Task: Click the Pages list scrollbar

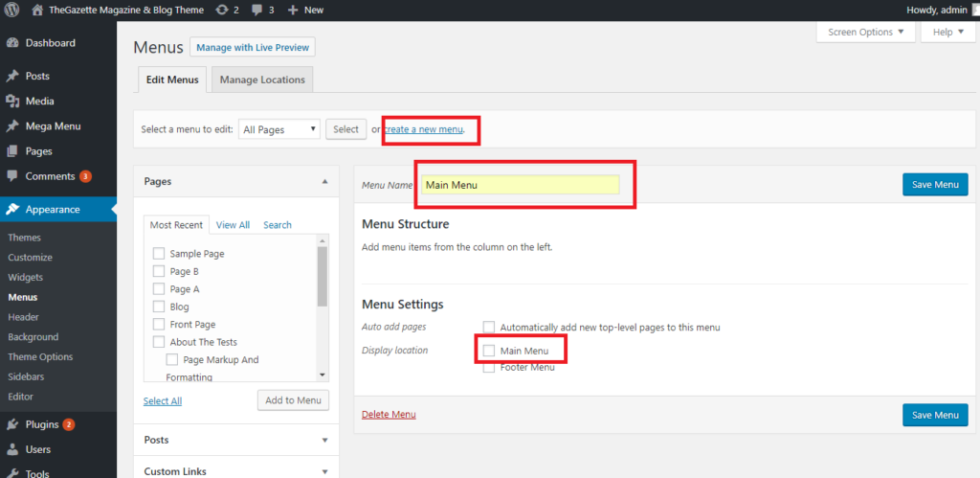Action: click(323, 278)
